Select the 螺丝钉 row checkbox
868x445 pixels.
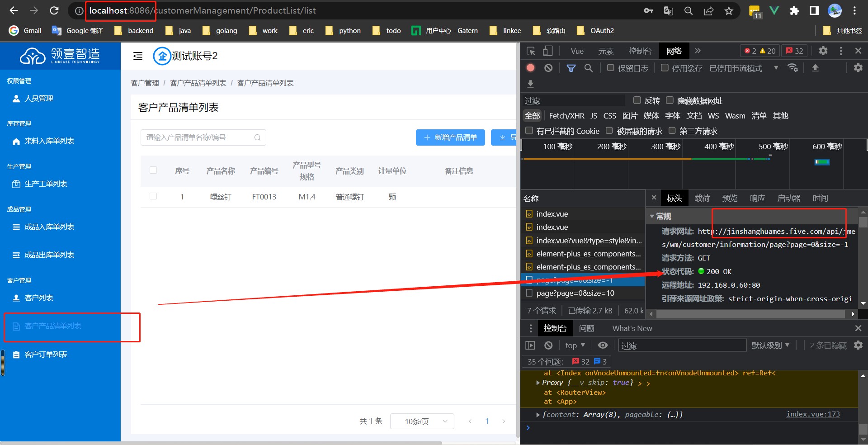click(x=153, y=196)
